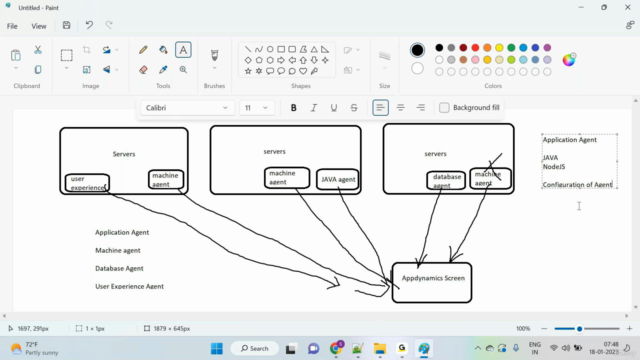640x360 pixels.
Task: Choose the Triangle shape
Action: tap(314, 49)
